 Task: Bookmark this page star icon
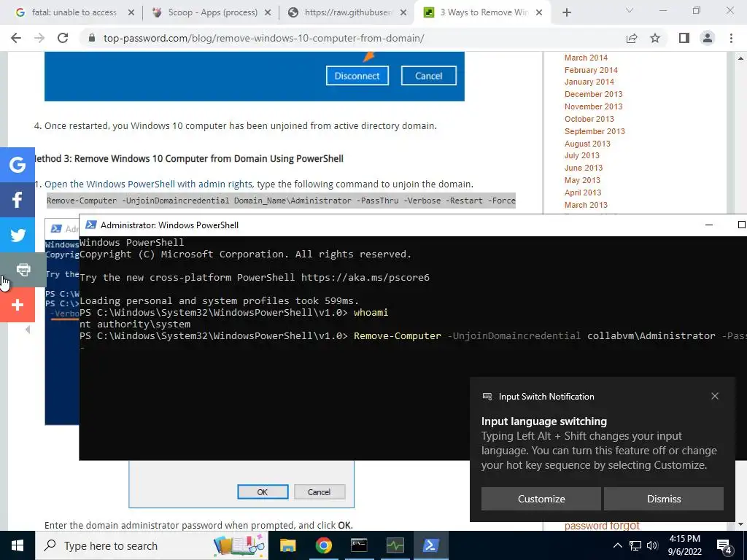click(655, 38)
